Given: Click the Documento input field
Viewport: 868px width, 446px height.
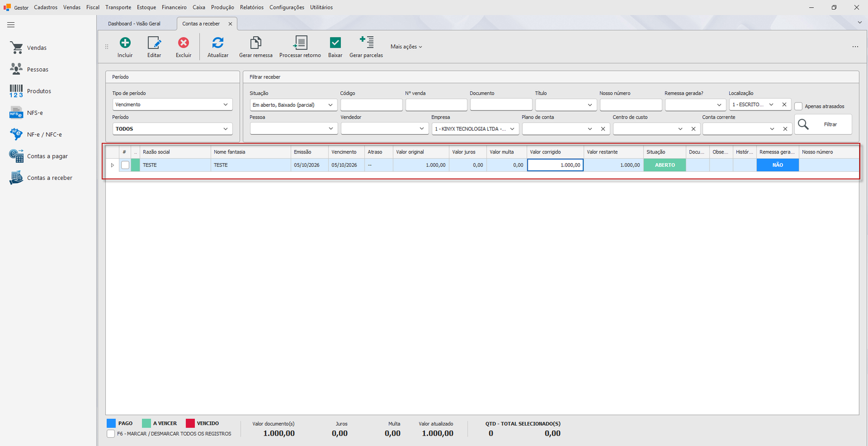Looking at the screenshot, I should tap(501, 105).
